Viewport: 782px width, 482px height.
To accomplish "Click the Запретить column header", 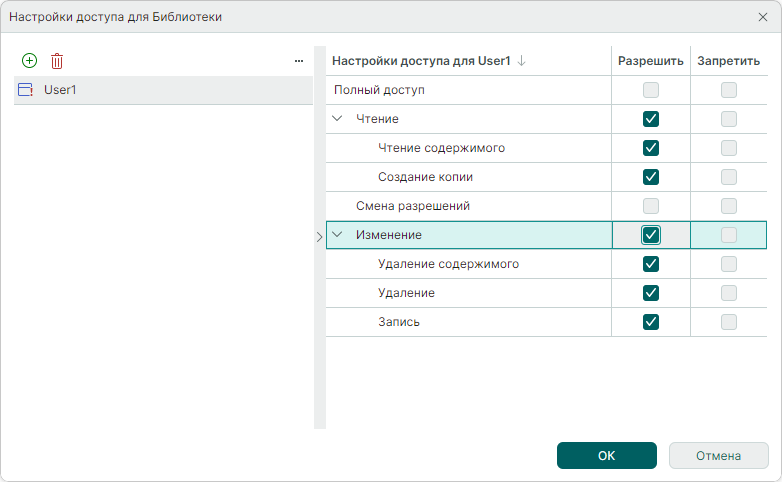I will (728, 61).
